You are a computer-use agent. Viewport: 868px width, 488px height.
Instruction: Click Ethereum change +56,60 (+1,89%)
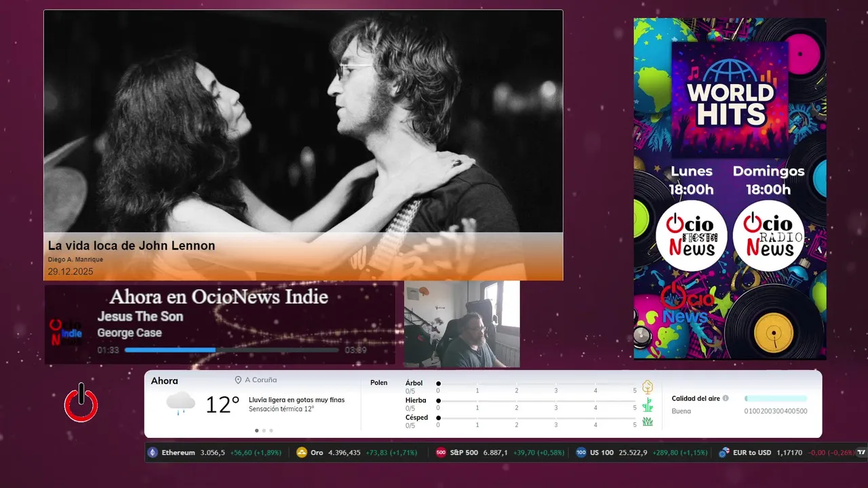(256, 453)
